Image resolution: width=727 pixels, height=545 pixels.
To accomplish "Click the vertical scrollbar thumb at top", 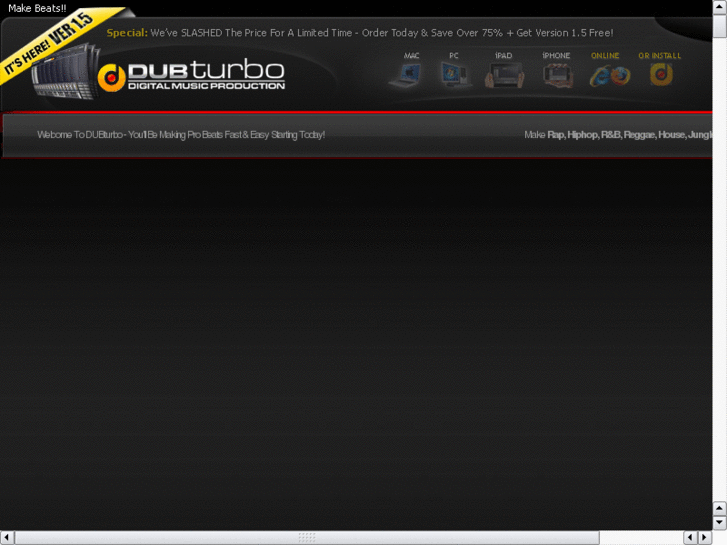I will [719, 26].
